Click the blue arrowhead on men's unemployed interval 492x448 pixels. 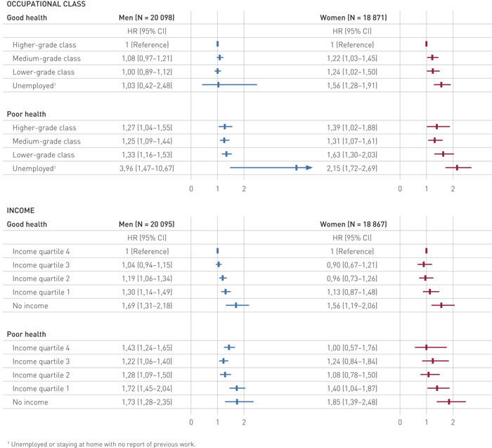(x=309, y=167)
